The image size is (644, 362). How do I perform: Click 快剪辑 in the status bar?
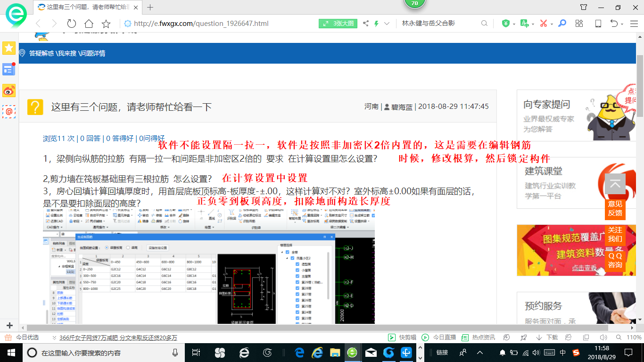click(x=402, y=337)
